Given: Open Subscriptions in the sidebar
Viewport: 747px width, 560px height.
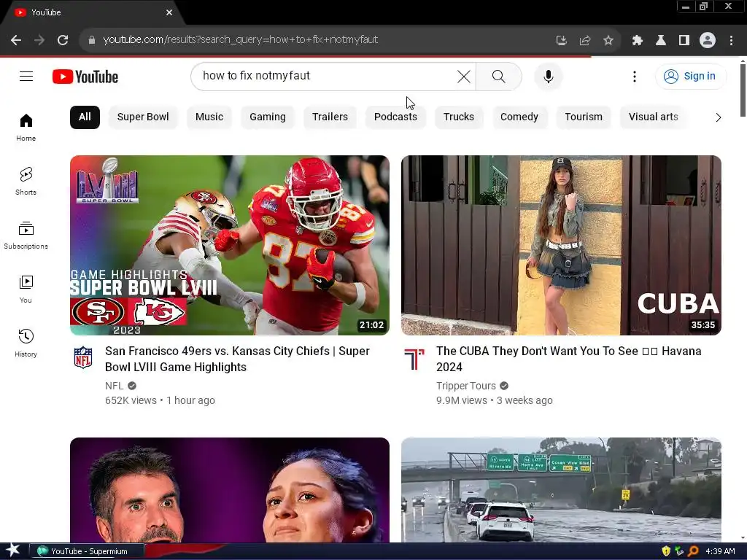Looking at the screenshot, I should [26, 236].
